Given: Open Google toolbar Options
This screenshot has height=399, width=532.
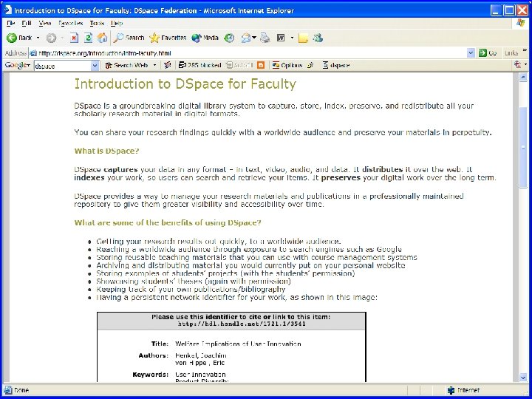Looking at the screenshot, I should click(287, 65).
